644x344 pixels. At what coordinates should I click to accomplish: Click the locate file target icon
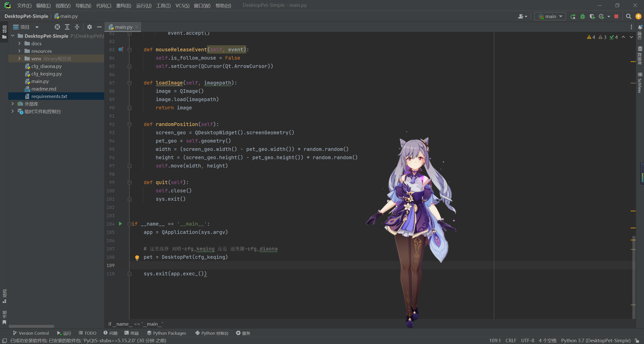[57, 27]
